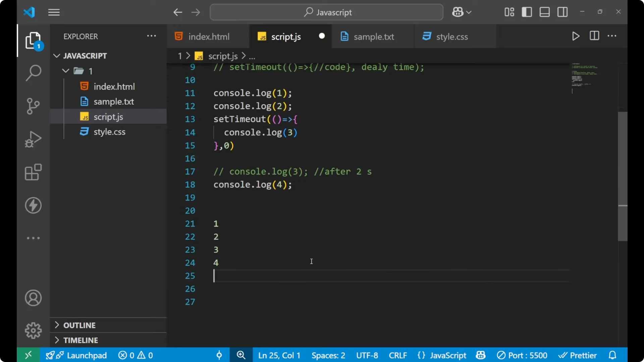This screenshot has width=644, height=362.
Task: Open the Manage settings gear menu
Action: [33, 330]
